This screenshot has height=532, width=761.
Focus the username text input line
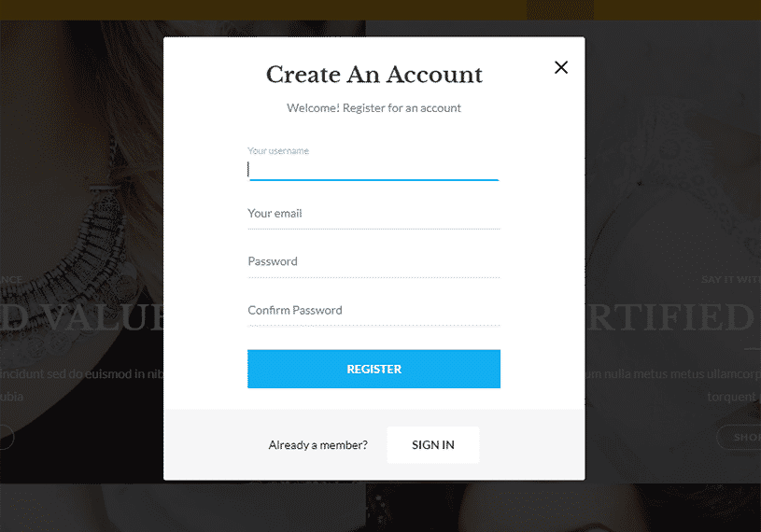point(373,170)
